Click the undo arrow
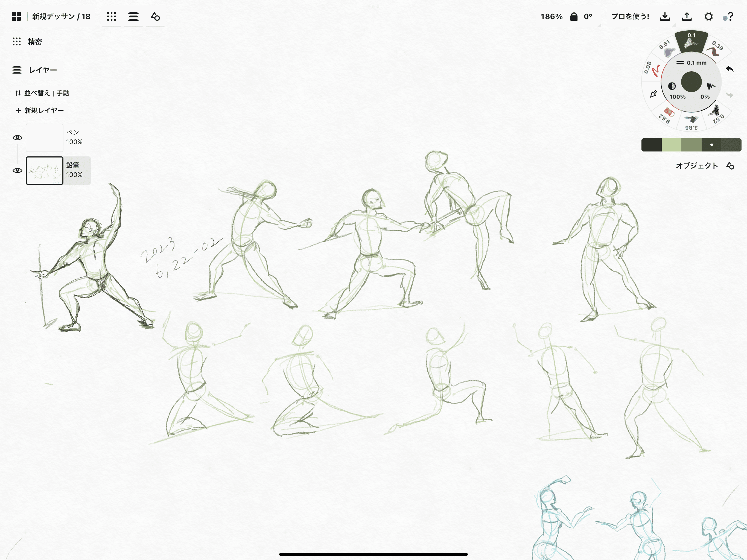 [730, 69]
